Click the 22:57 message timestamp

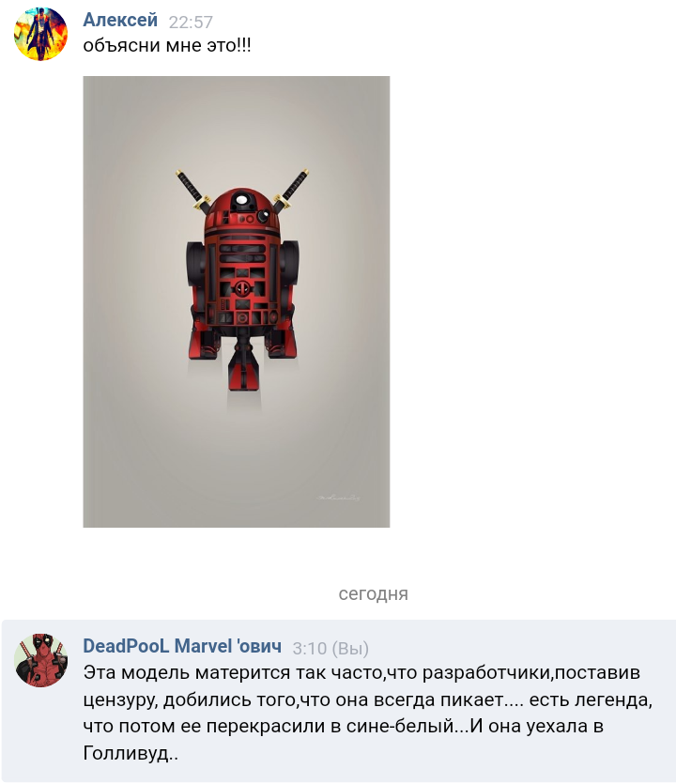point(191,22)
